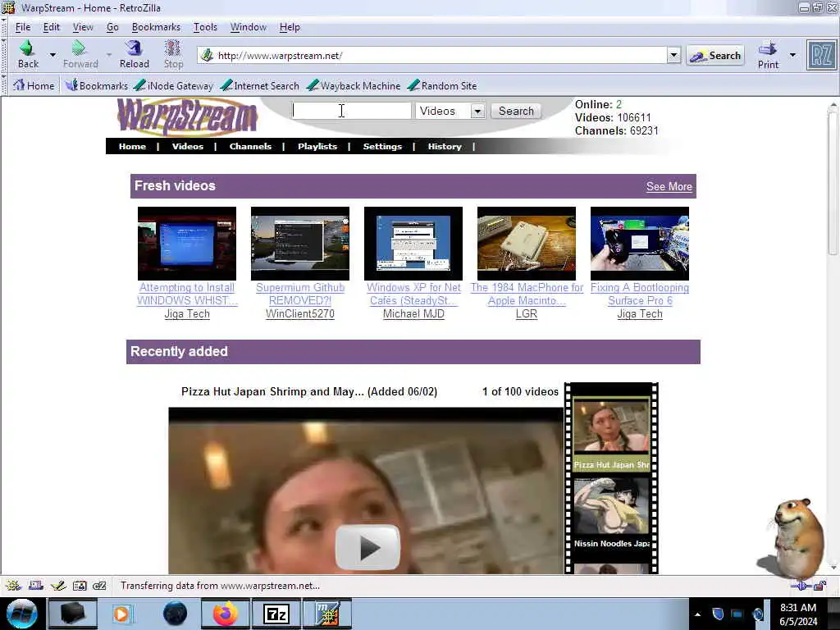The width and height of the screenshot is (840, 630).
Task: Open the View menu
Action: 83,27
